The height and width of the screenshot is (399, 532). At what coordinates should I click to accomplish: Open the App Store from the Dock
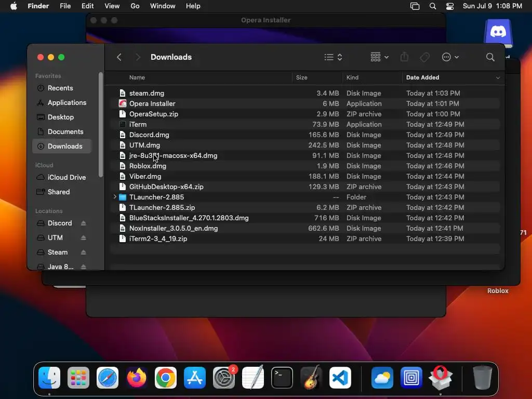click(x=195, y=378)
